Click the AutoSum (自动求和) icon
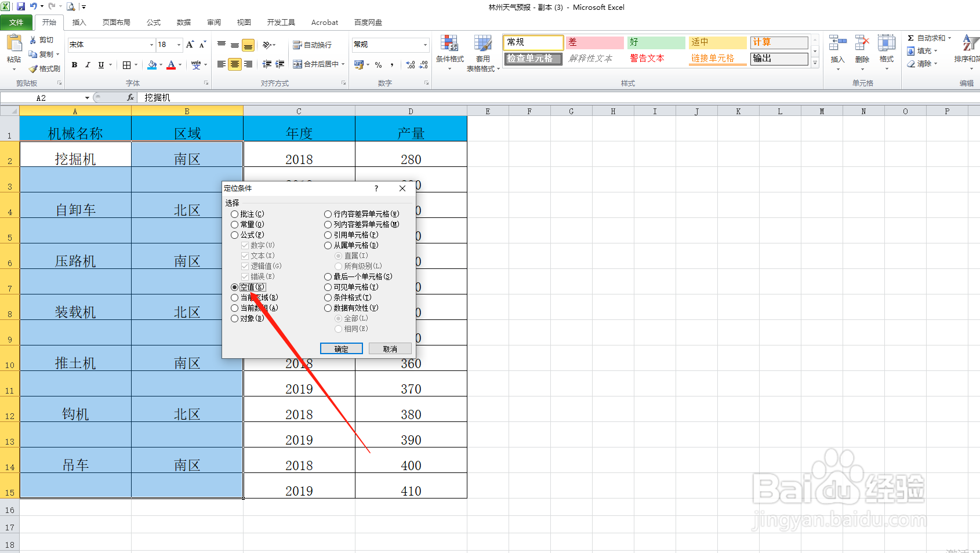980x553 pixels. click(911, 38)
